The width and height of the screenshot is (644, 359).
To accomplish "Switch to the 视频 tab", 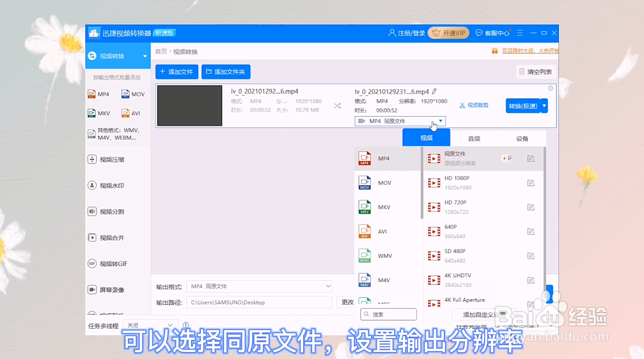I will point(426,138).
